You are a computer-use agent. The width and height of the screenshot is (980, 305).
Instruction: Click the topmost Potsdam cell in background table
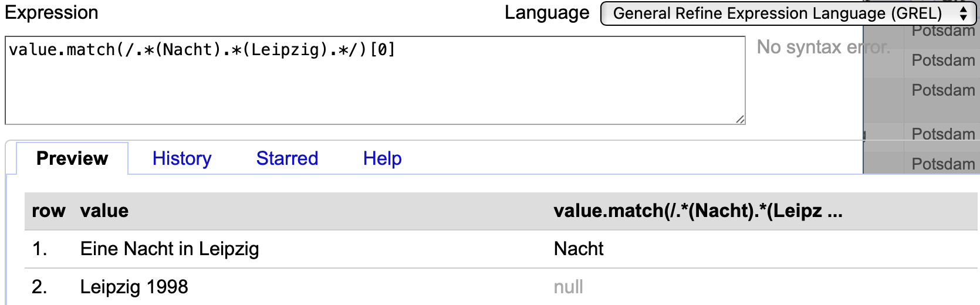pos(943,31)
